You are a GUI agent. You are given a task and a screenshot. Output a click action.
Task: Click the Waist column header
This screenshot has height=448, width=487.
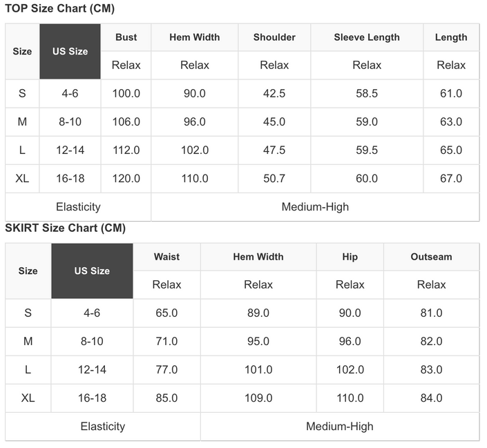166,257
